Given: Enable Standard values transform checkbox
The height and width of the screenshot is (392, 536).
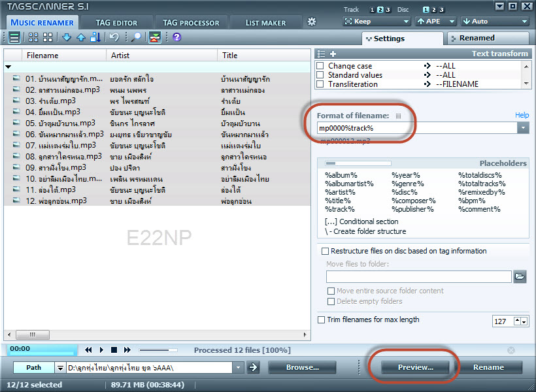Looking at the screenshot, I should tap(320, 75).
